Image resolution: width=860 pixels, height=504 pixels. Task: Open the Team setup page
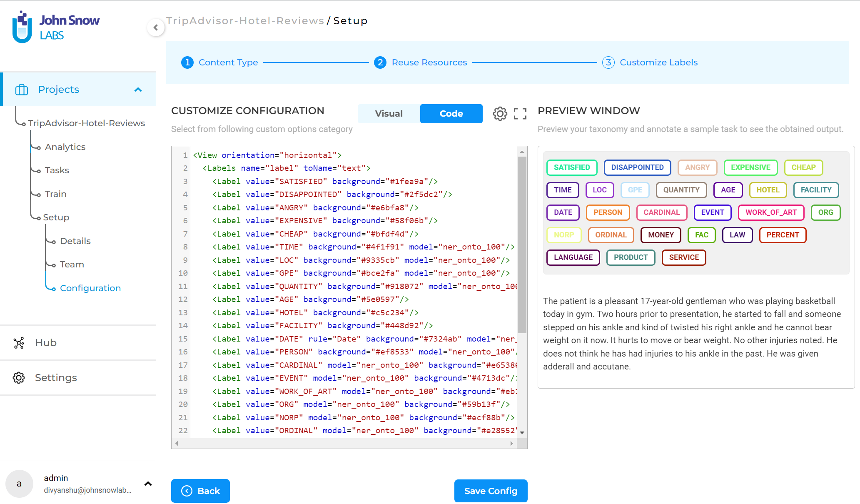coord(72,264)
